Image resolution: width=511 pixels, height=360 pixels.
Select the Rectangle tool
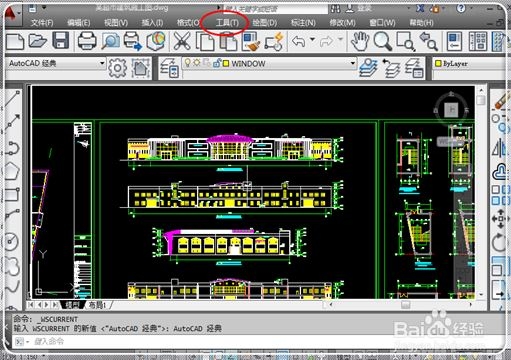tap(12, 194)
